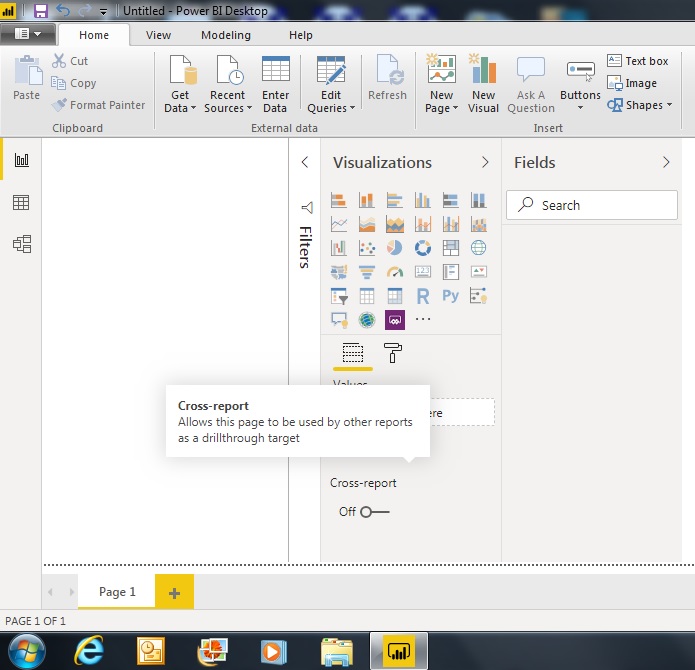This screenshot has height=670, width=695.
Task: Switch to Report view in sidebar
Action: (x=21, y=160)
